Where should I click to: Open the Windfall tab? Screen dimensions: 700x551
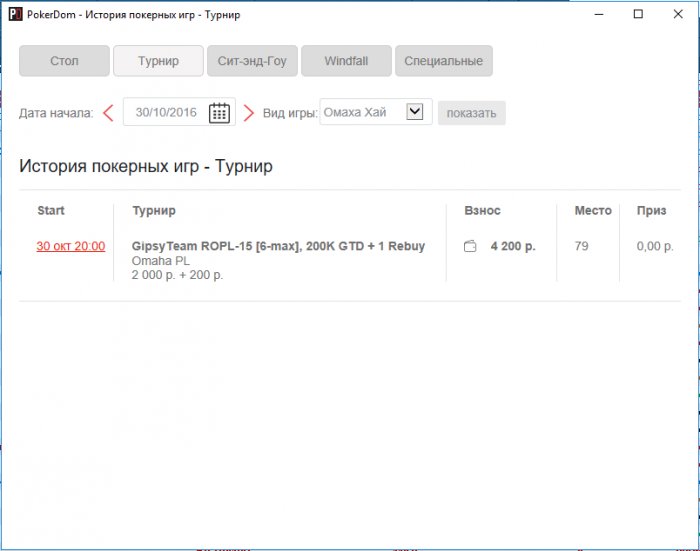coord(346,61)
